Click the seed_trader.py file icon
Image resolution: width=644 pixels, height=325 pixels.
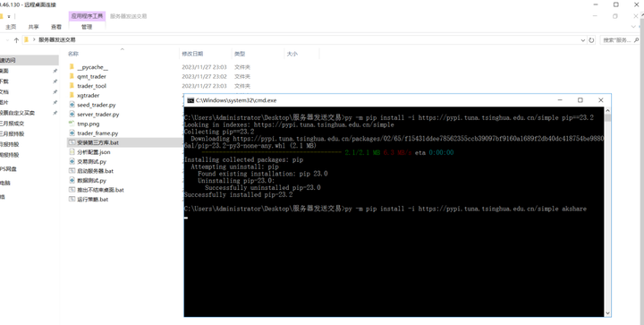pyautogui.click(x=72, y=105)
